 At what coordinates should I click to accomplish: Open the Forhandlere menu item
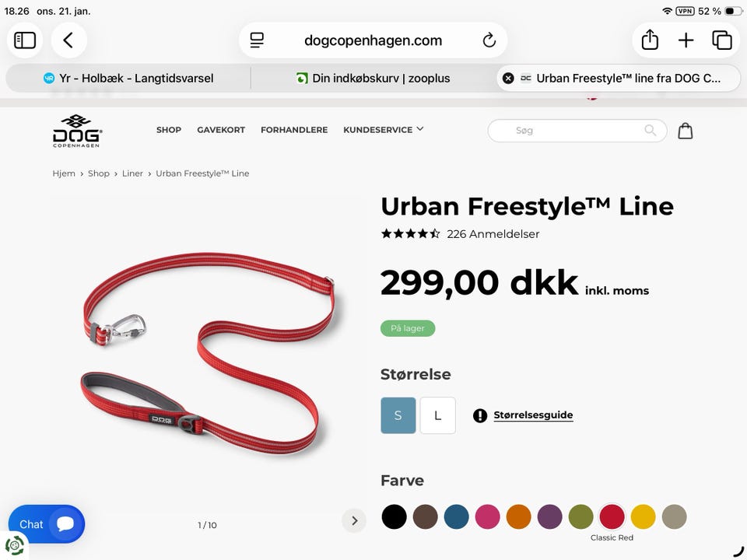point(294,130)
